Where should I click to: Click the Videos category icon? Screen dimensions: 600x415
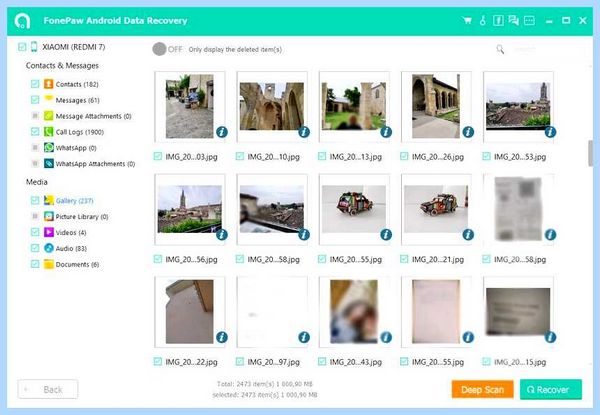click(49, 232)
